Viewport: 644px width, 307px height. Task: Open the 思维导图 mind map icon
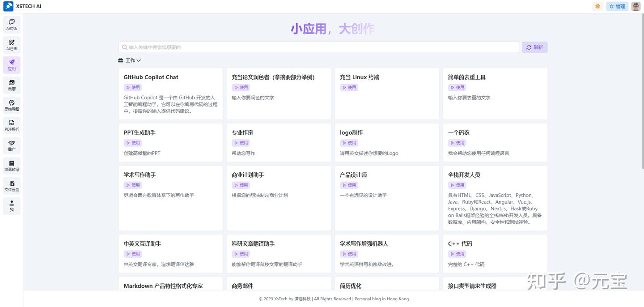[x=12, y=105]
